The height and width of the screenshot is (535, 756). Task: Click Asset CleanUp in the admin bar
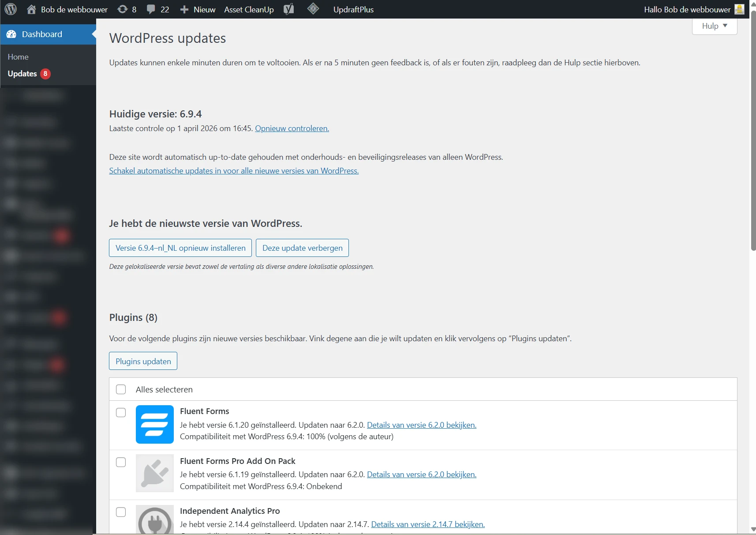coord(249,9)
